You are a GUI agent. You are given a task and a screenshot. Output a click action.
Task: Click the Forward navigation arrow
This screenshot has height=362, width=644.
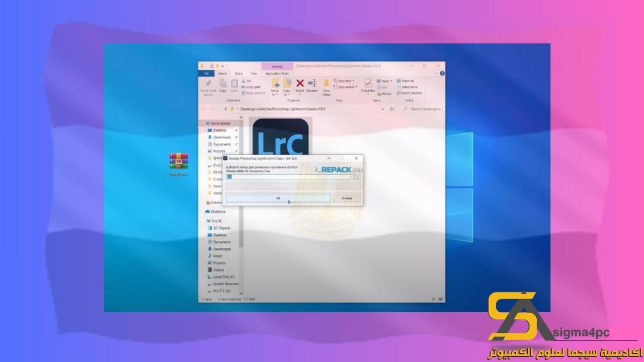tap(212, 109)
